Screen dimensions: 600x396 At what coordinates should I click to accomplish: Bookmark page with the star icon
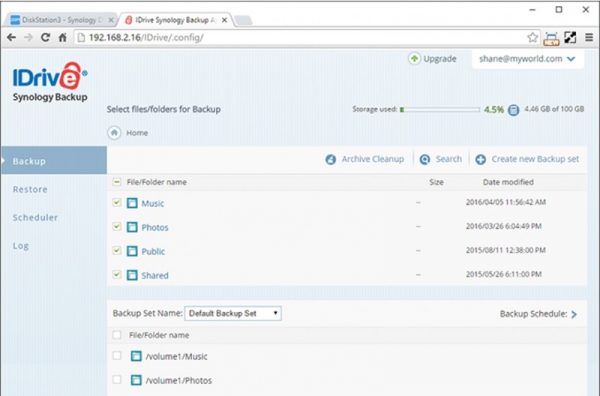[532, 37]
